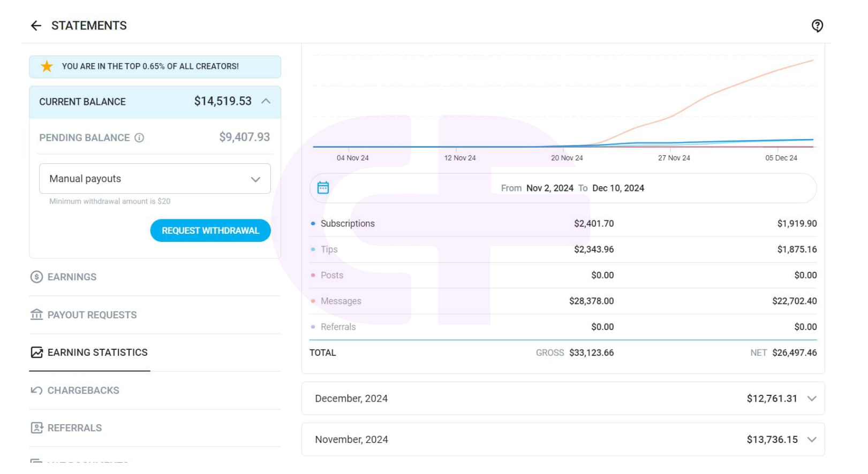Click the December total $12,761.31
This screenshot has width=868, height=474.
[772, 399]
